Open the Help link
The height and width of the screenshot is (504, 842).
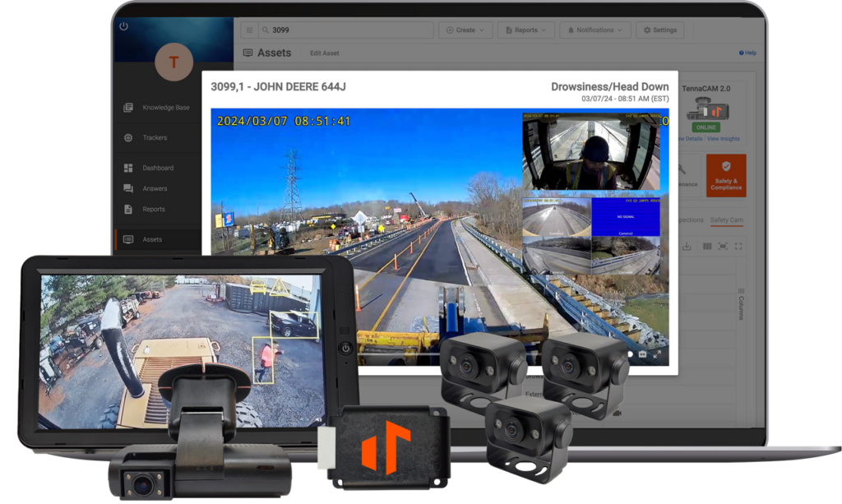pyautogui.click(x=747, y=53)
